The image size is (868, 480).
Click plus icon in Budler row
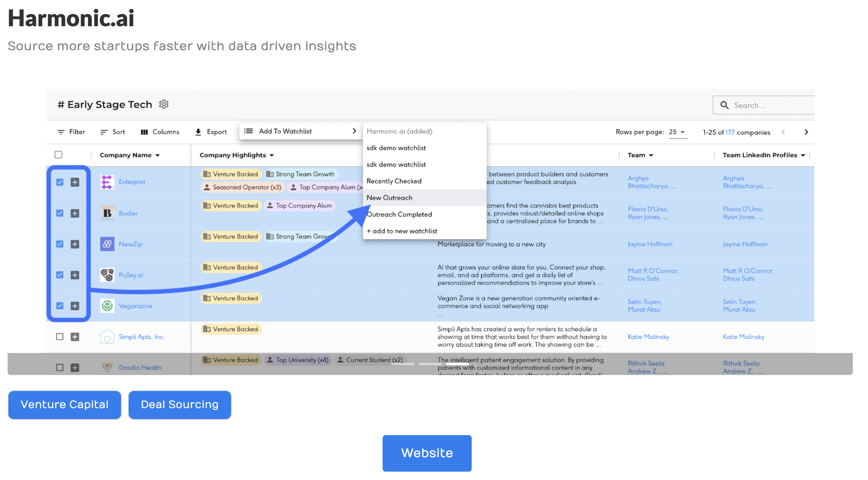[75, 213]
